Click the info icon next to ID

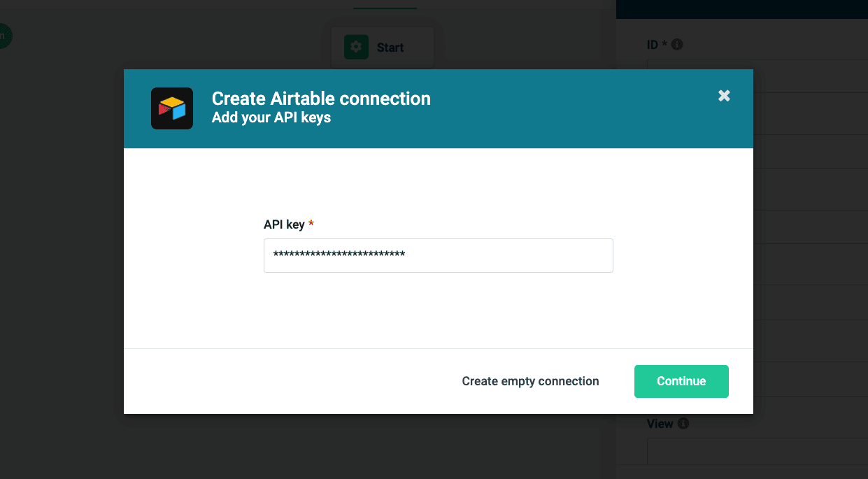[677, 45]
